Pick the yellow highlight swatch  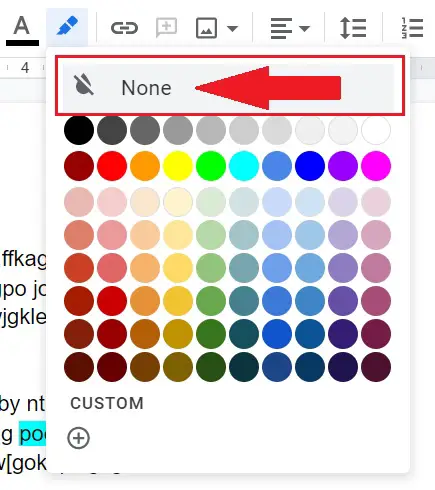(178, 166)
